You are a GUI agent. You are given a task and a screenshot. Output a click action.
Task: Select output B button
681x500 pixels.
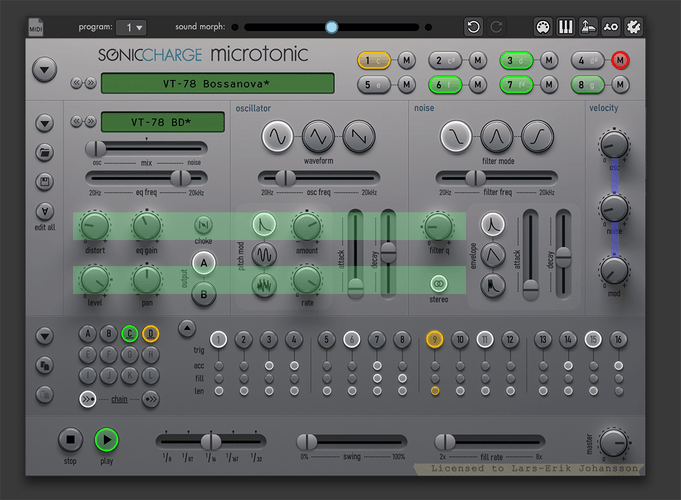tap(204, 294)
